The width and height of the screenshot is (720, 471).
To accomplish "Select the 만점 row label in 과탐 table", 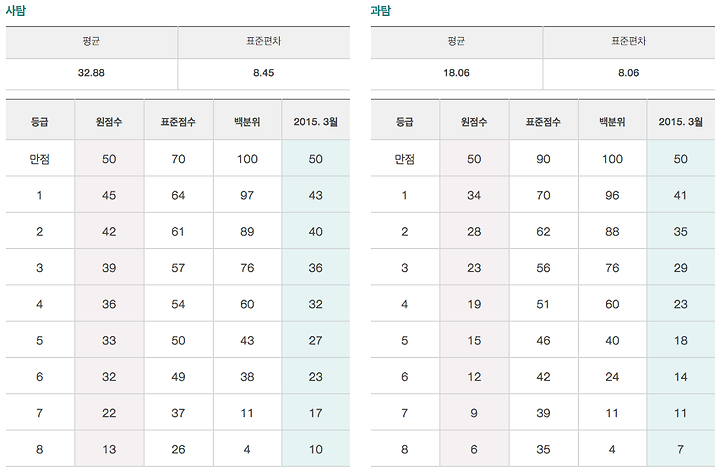I will point(405,159).
